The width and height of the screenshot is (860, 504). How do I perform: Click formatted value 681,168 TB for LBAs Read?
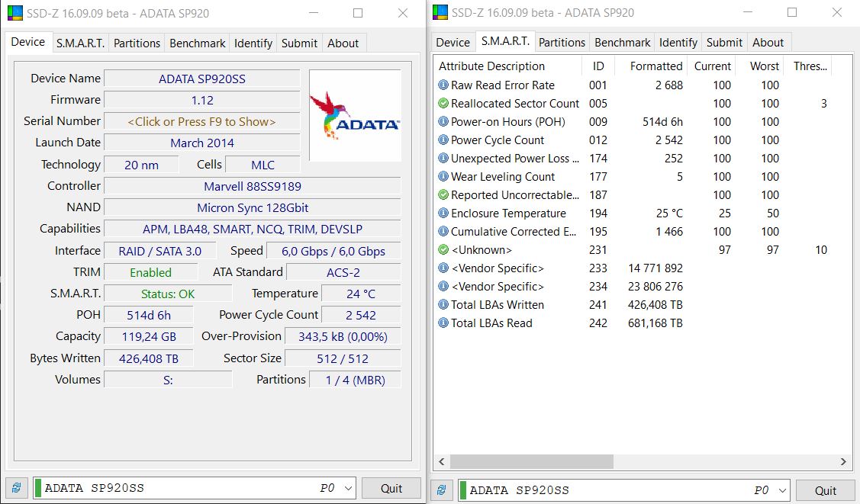point(655,323)
